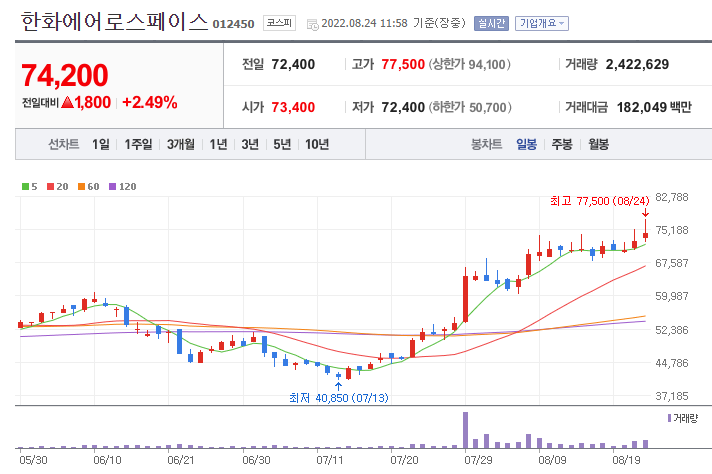The height and width of the screenshot is (474, 712).
Task: Click the 거래량 legend marker in volume chart
Action: pyautogui.click(x=669, y=418)
